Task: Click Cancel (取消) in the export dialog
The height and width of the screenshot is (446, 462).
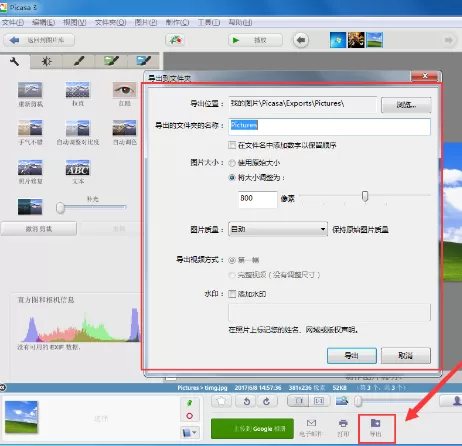Action: pos(406,356)
